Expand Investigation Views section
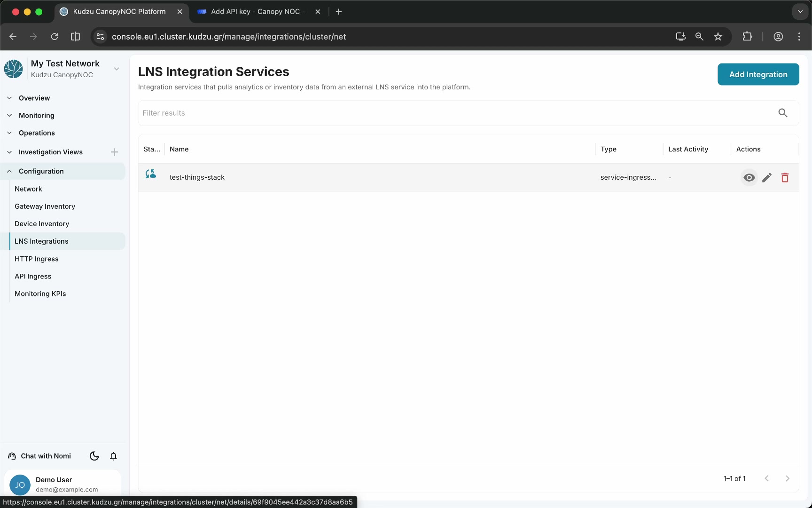 [x=50, y=152]
